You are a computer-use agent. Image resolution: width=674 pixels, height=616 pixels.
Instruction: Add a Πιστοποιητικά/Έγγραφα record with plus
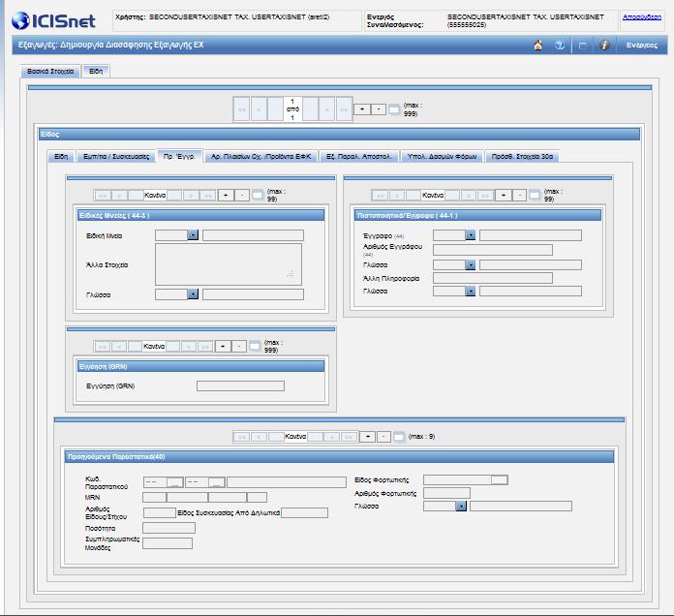(503, 195)
